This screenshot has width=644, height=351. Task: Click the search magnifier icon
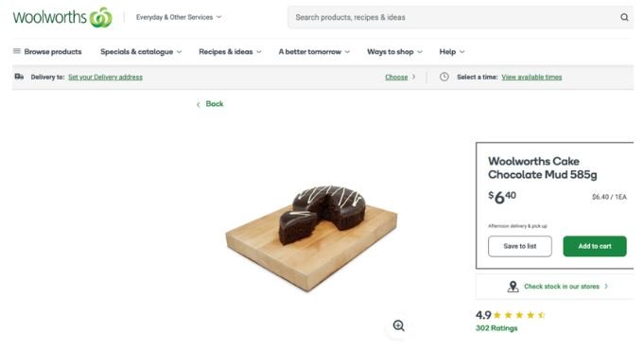tap(624, 17)
